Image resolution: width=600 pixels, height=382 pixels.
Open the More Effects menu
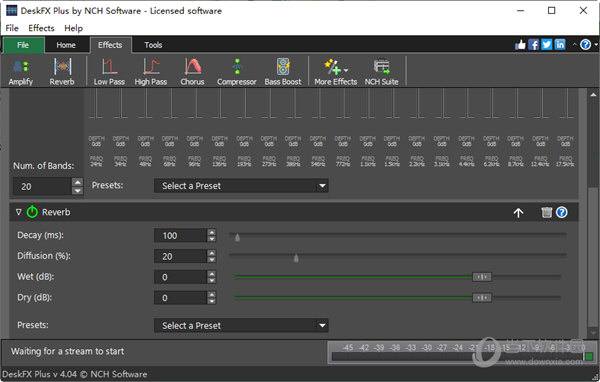coord(336,72)
